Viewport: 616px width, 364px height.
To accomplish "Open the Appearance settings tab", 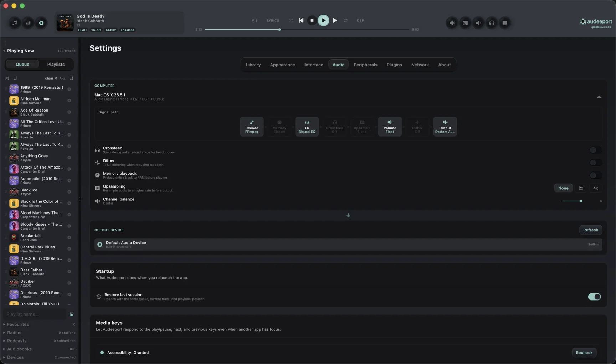I will pos(282,65).
